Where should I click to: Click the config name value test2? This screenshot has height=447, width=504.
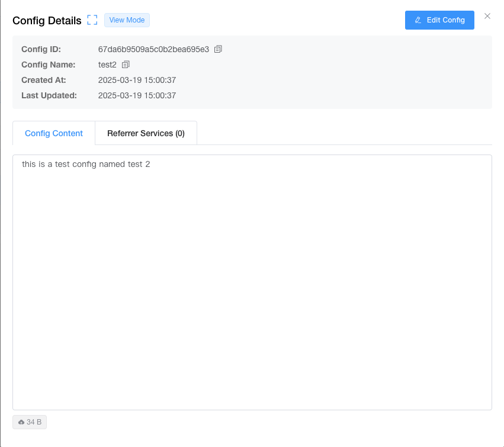[107, 65]
